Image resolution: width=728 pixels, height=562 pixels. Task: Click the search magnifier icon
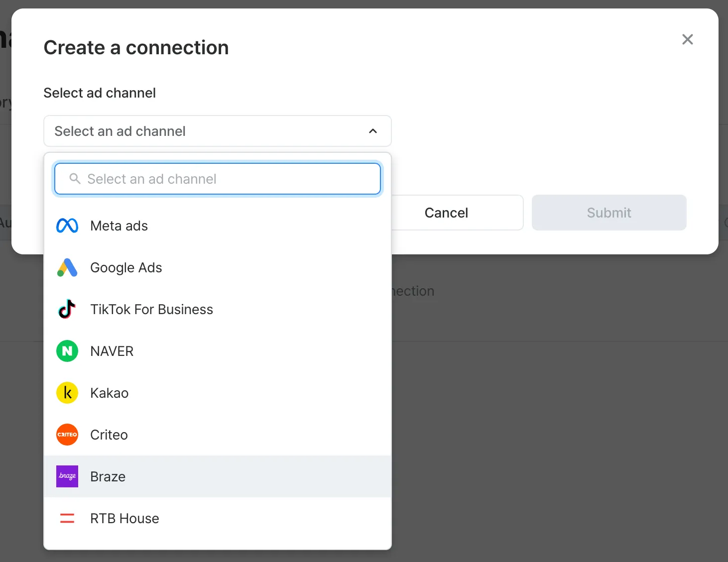(x=75, y=179)
